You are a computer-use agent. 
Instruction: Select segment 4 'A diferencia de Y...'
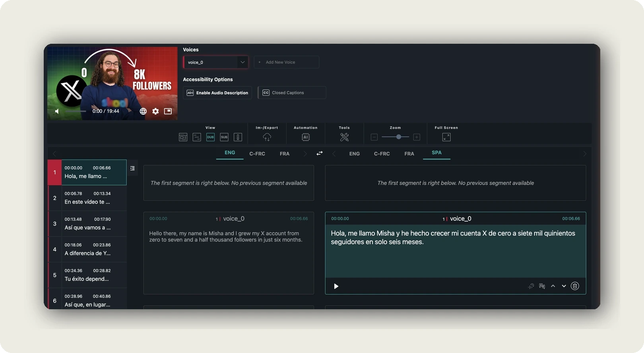[x=87, y=249]
